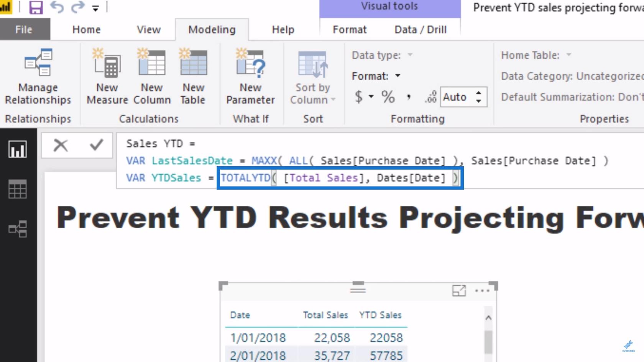This screenshot has height=362, width=644.
Task: Apply thousands separator comma format
Action: click(x=409, y=97)
